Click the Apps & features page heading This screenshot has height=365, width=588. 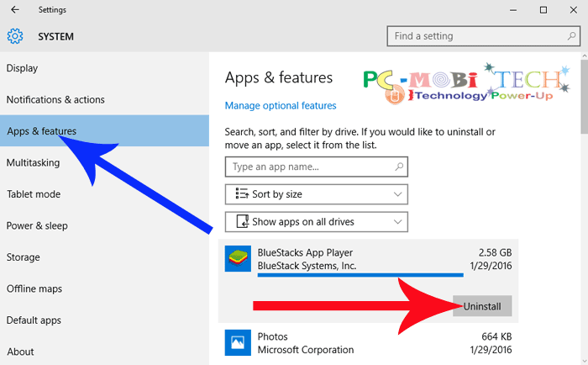tap(279, 77)
